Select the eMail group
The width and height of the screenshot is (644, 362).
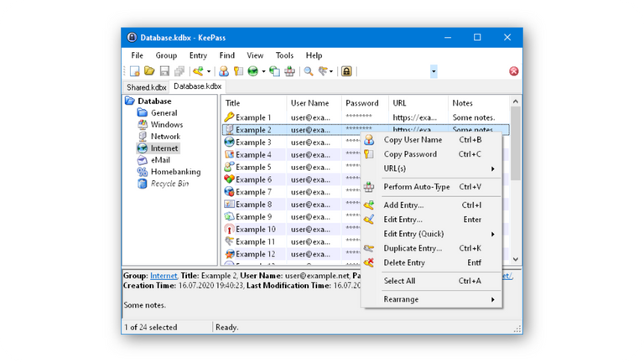tap(160, 160)
